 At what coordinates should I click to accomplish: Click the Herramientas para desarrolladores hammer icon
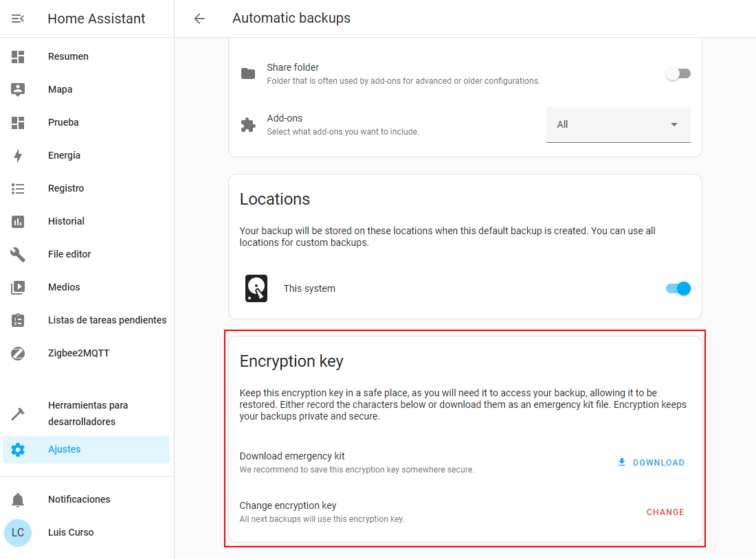point(18,413)
